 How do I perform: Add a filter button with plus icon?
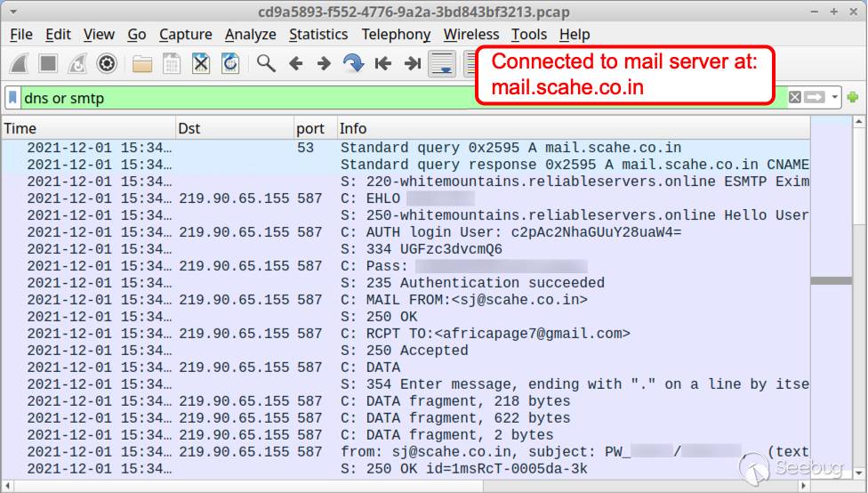coord(853,98)
